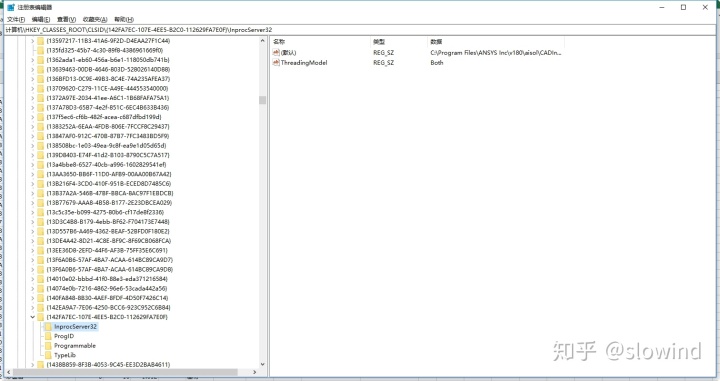Image resolution: width=720 pixels, height=381 pixels.
Task: Click the TypeLib folder icon
Action: 48,355
